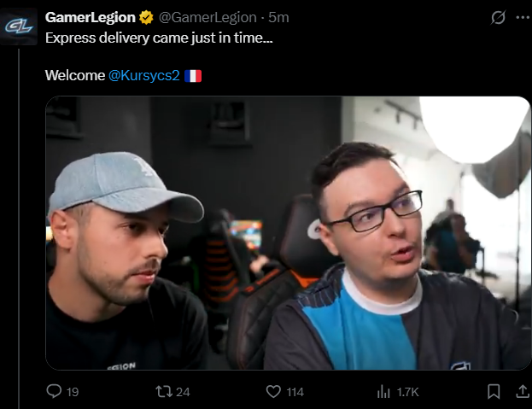Viewport: 532px width, 409px height.
Task: Repost the tweet using the retweet arrows icon
Action: pos(164,391)
